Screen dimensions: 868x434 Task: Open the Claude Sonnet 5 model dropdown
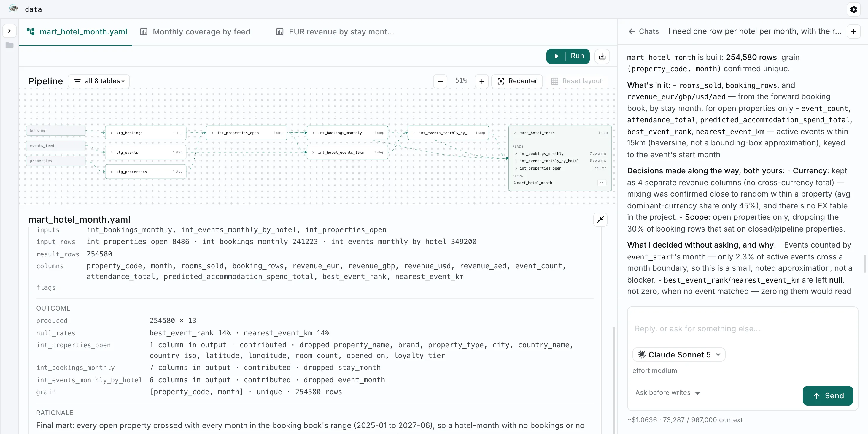(x=679, y=355)
